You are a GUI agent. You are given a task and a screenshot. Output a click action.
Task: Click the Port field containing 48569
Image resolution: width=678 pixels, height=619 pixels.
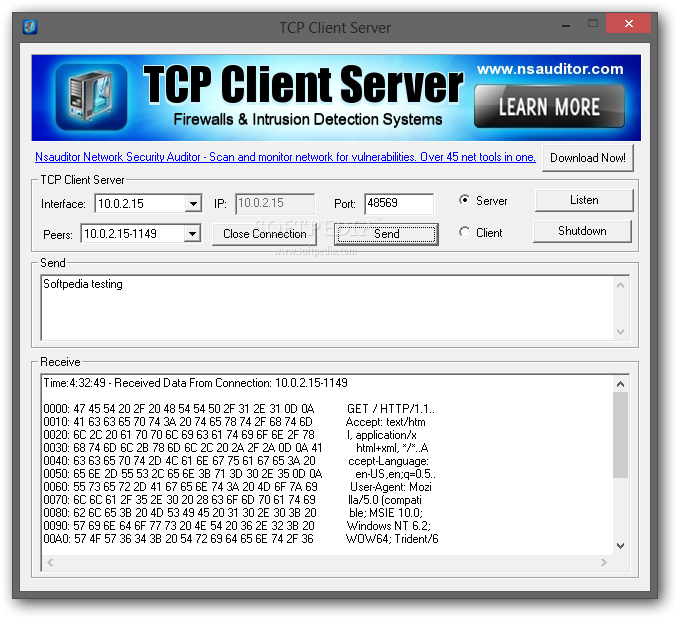point(399,203)
